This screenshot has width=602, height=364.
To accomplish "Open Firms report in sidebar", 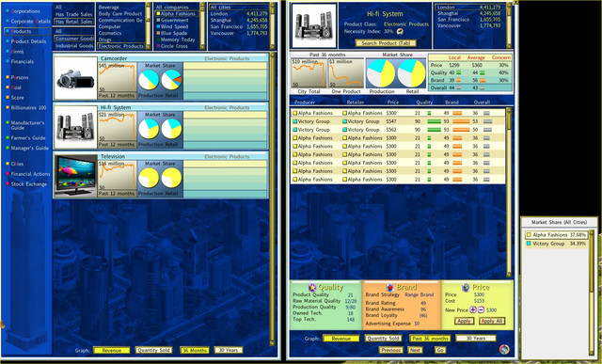I will 17,51.
